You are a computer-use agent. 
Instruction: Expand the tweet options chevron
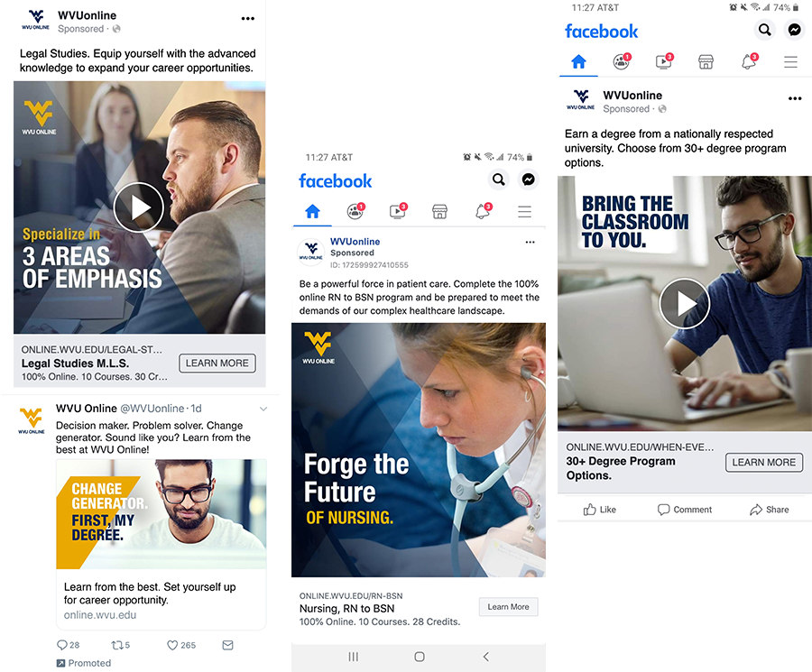[263, 409]
